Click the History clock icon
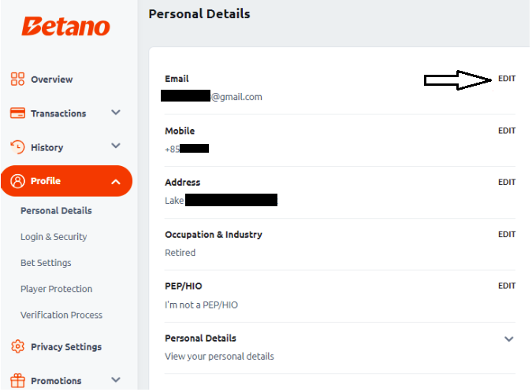Viewport: 532px width, 392px height. pos(17,147)
